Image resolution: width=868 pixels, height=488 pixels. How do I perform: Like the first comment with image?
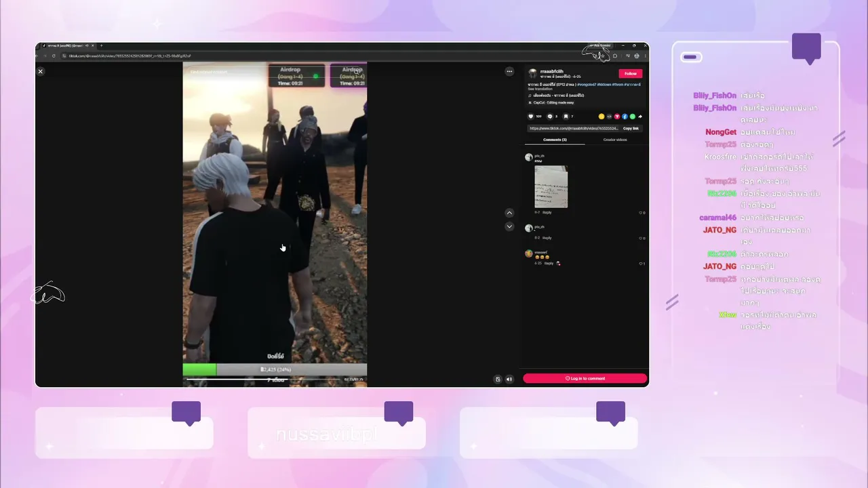click(x=641, y=213)
